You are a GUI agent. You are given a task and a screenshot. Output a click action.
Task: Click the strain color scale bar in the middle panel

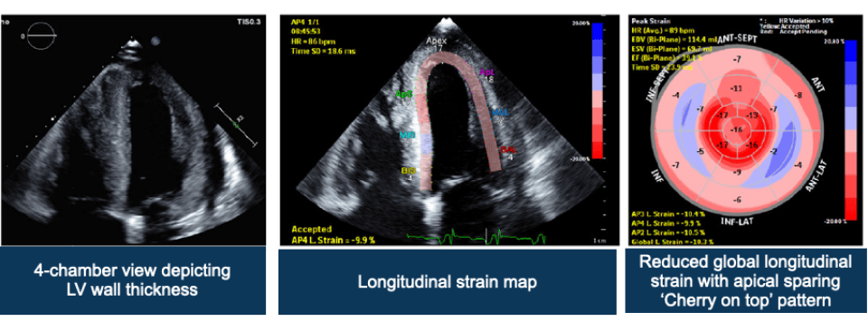(599, 90)
